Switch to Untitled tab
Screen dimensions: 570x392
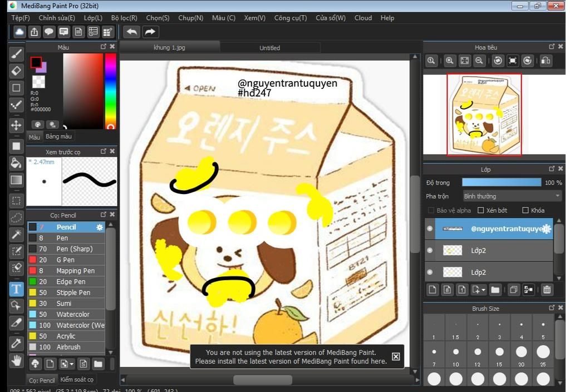click(x=270, y=48)
